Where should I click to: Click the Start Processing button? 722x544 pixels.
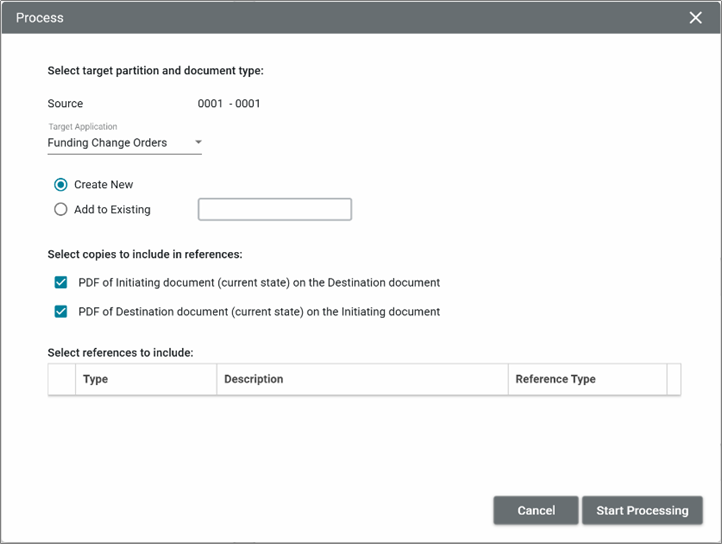point(642,510)
